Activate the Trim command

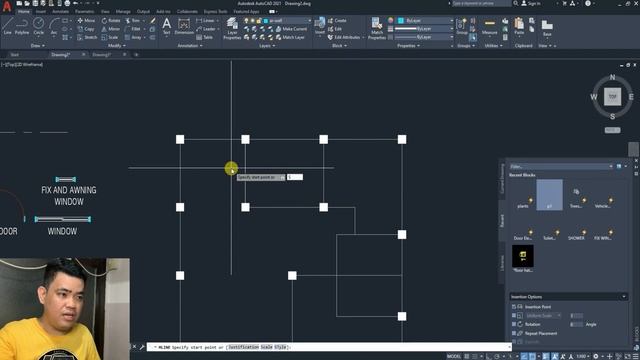133,20
